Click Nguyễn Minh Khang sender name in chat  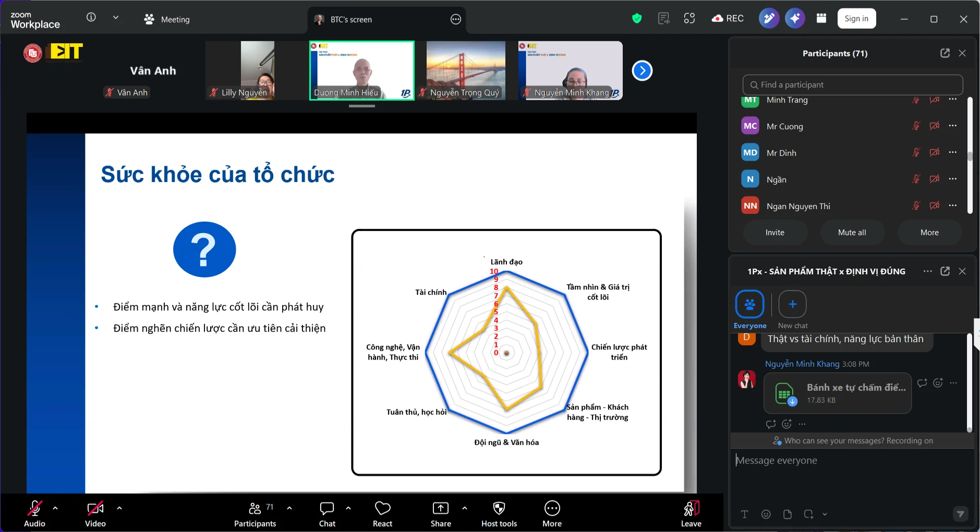point(802,364)
